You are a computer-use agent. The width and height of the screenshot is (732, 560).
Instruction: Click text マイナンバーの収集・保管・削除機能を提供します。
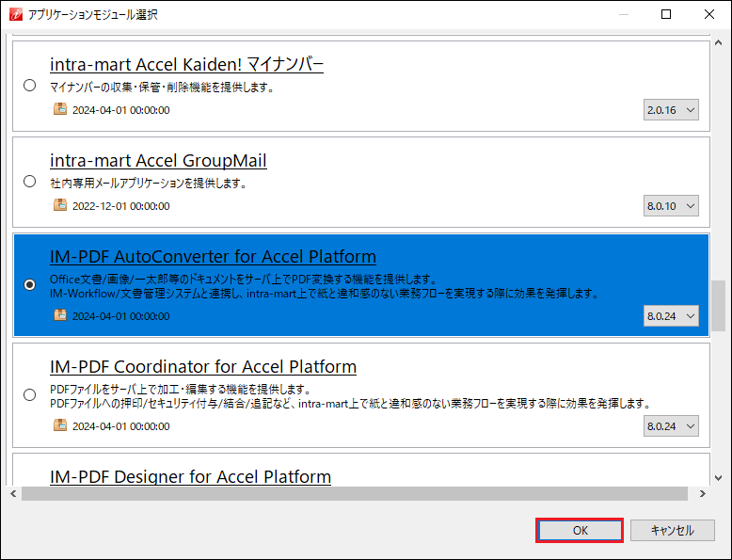pyautogui.click(x=163, y=88)
